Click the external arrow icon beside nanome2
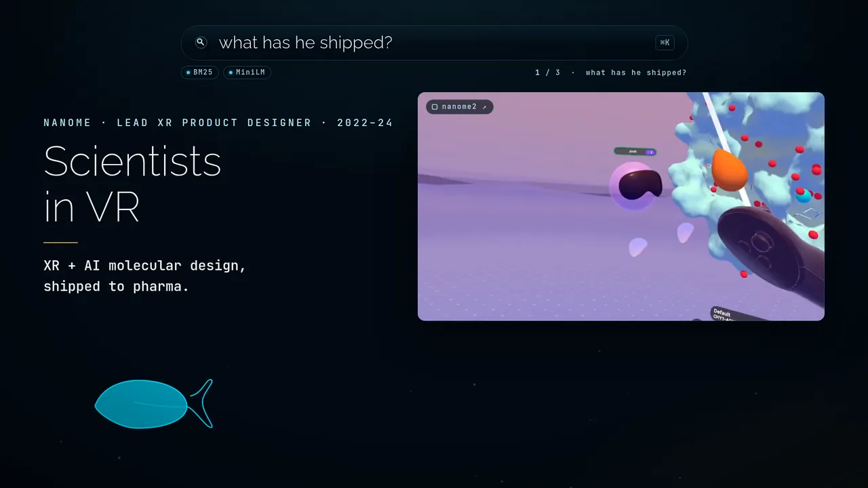The height and width of the screenshot is (488, 868). pyautogui.click(x=484, y=107)
